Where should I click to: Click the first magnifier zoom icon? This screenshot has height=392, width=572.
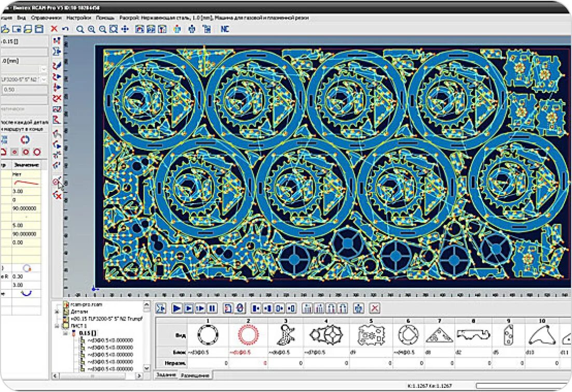pos(80,29)
